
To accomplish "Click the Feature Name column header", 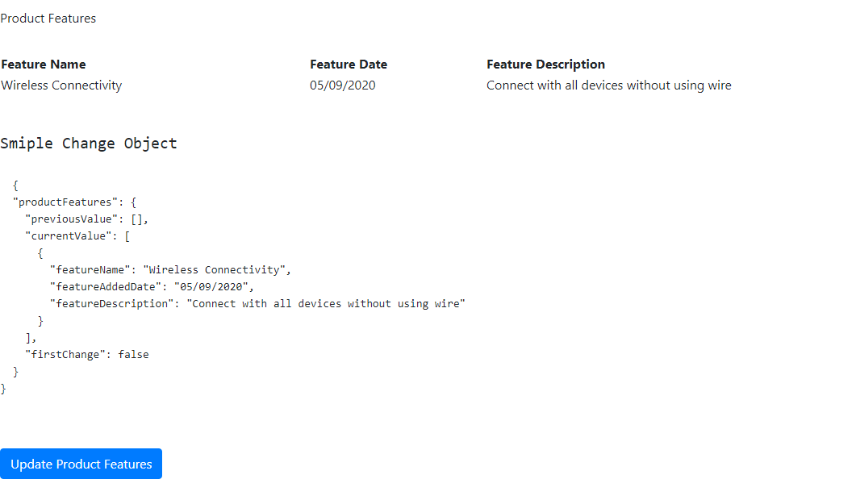I will click(44, 64).
